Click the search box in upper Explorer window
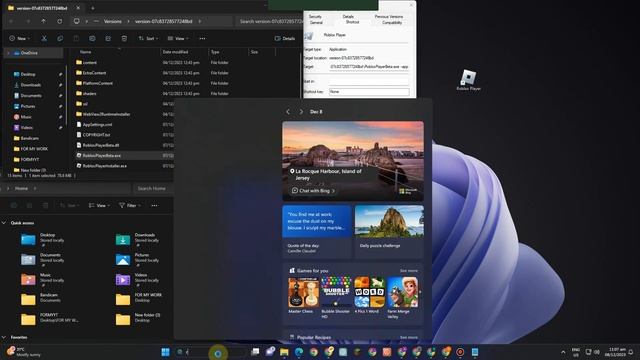This screenshot has height=360, width=640. click(x=270, y=21)
